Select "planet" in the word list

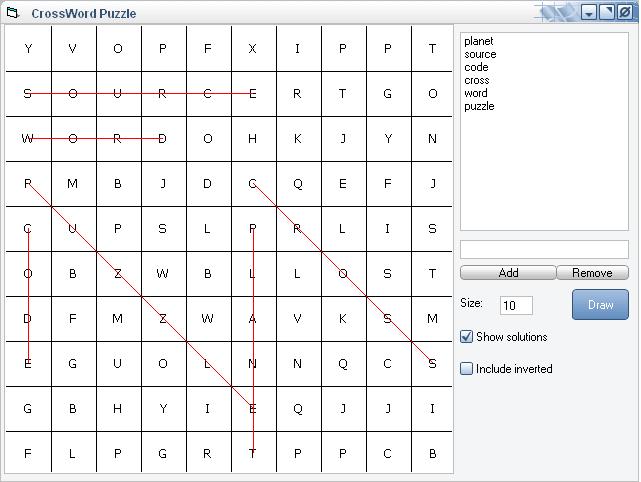coord(479,41)
